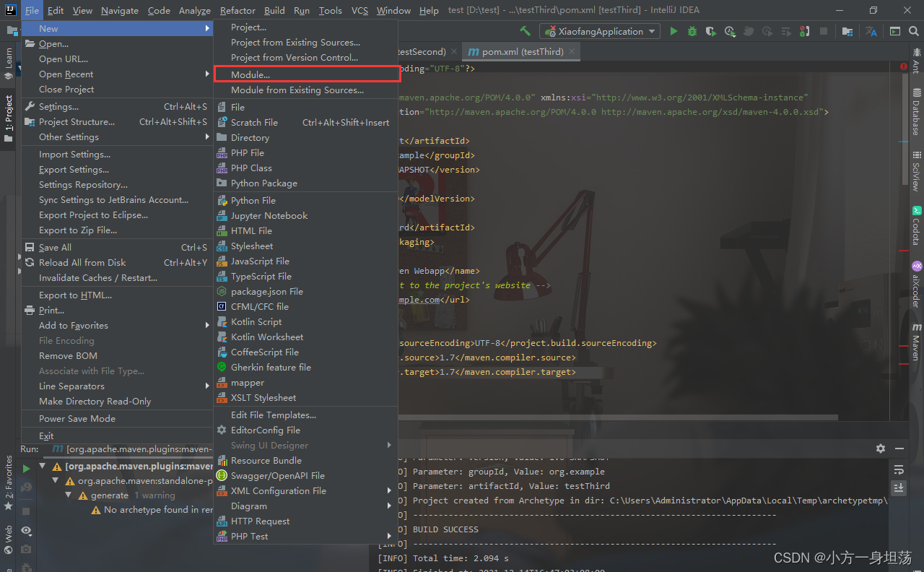Create a new Python File
The width and height of the screenshot is (924, 572).
point(305,201)
